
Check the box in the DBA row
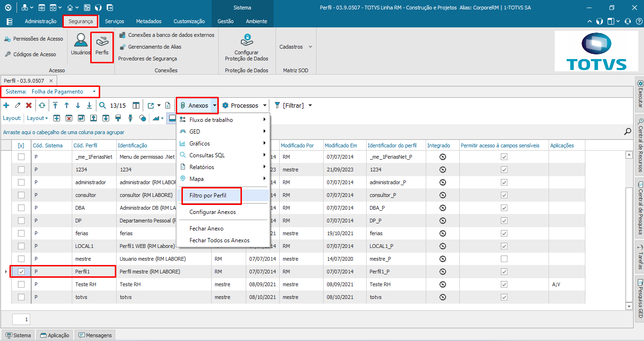[x=21, y=208]
